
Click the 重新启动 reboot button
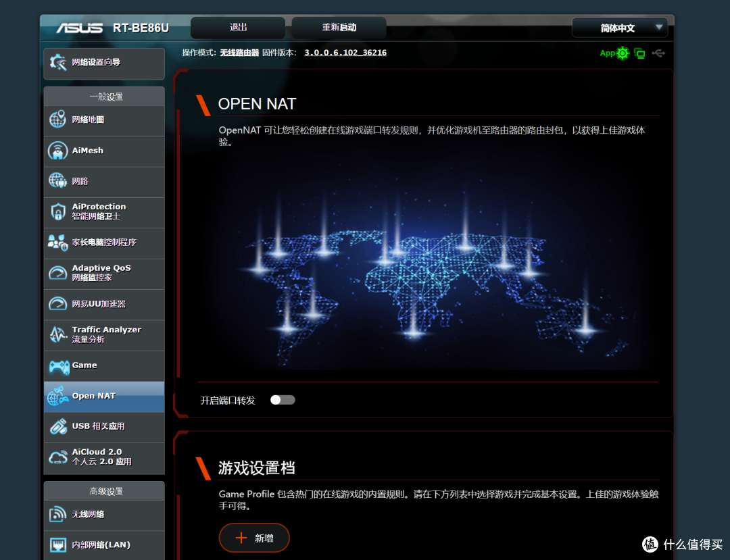339,28
